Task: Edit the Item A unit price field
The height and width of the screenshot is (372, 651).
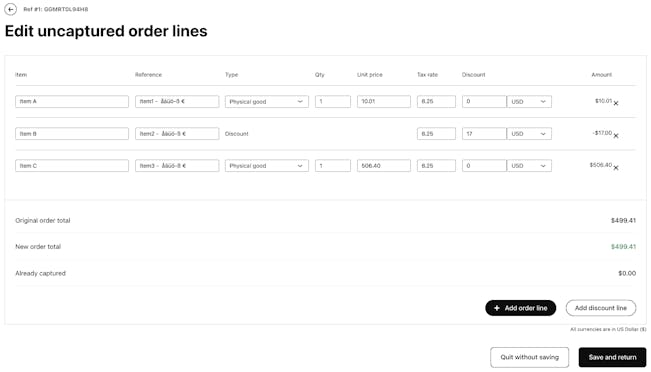Action: click(x=384, y=102)
